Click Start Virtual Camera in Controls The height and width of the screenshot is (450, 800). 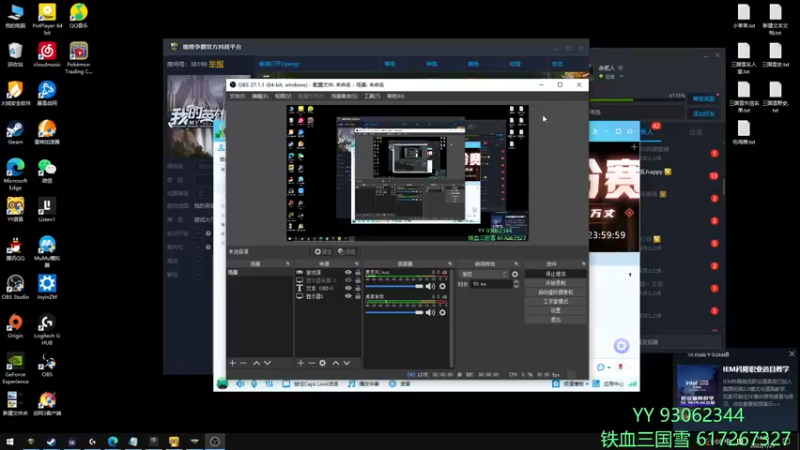pyautogui.click(x=555, y=292)
